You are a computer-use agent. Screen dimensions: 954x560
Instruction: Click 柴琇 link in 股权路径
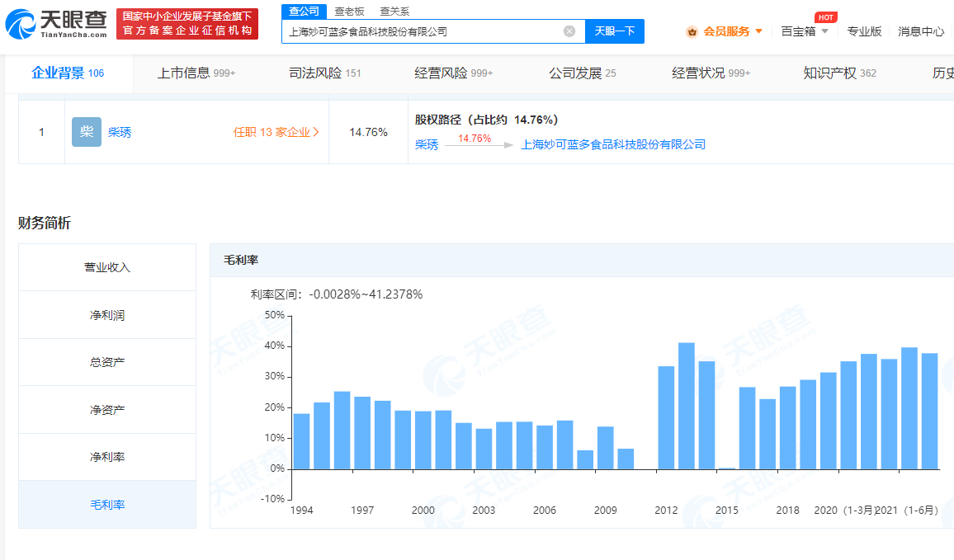[427, 144]
